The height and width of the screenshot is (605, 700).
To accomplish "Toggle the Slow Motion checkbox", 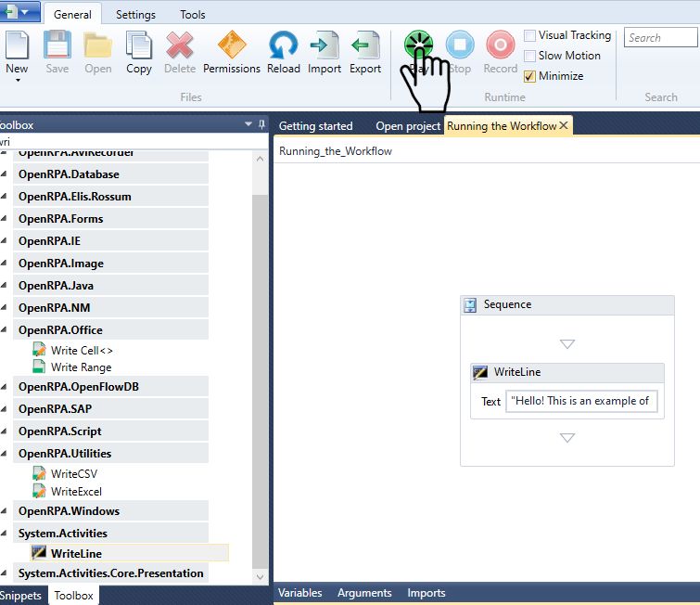I will tap(530, 56).
